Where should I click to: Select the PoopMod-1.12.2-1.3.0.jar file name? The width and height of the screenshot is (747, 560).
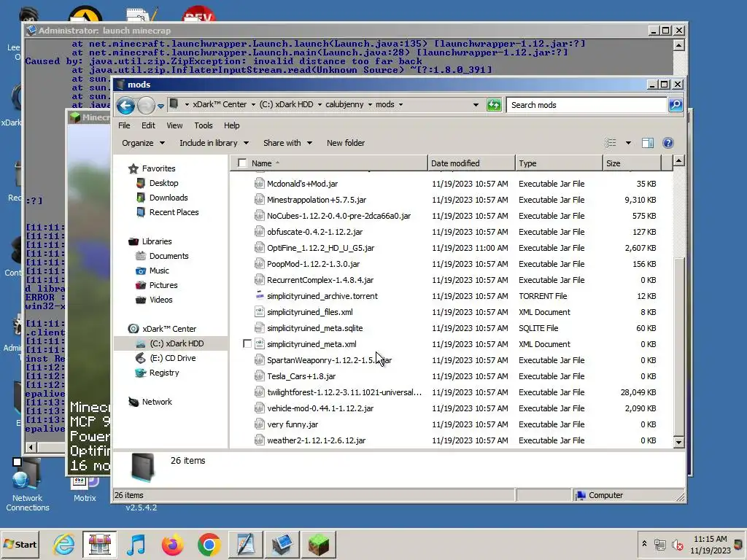tap(313, 264)
